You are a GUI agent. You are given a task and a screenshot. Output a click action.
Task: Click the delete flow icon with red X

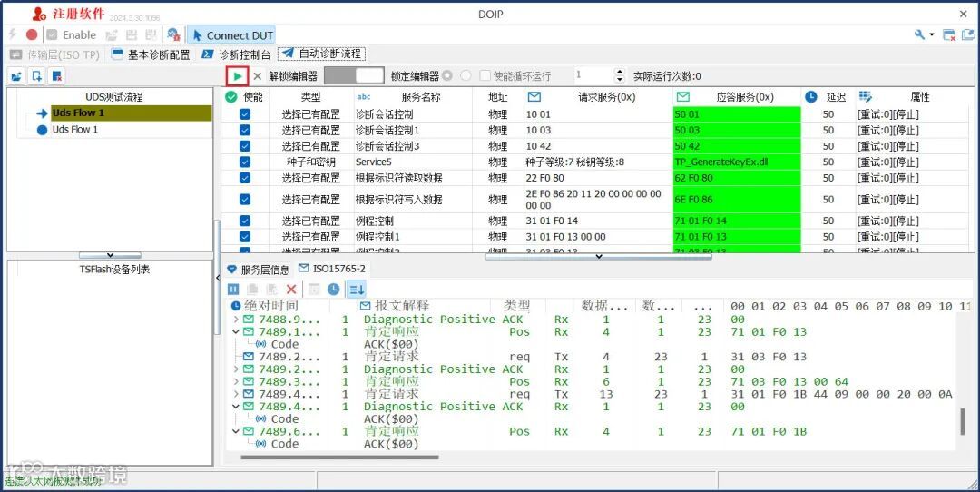point(57,76)
